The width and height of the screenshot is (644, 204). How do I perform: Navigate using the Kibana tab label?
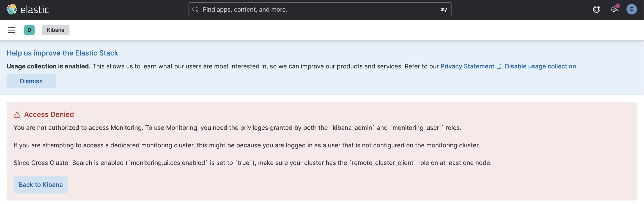[55, 30]
